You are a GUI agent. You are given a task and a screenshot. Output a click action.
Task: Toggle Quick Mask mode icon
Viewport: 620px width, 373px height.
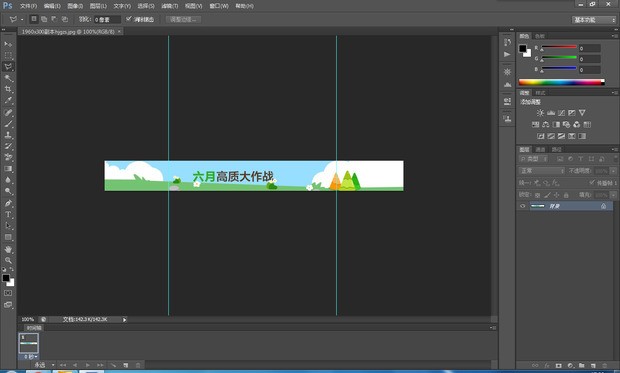click(x=8, y=293)
